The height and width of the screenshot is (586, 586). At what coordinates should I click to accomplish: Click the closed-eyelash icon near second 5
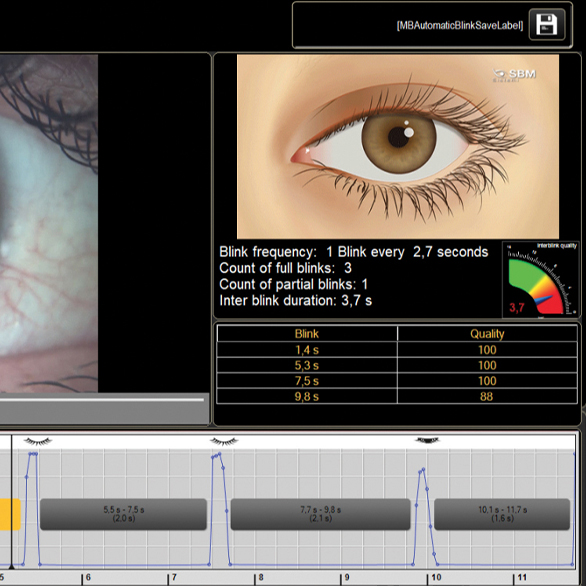pyautogui.click(x=38, y=441)
